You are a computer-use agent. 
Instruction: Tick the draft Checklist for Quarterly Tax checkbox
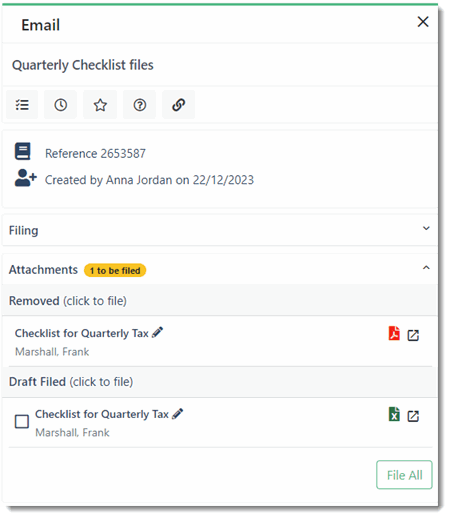pos(22,421)
